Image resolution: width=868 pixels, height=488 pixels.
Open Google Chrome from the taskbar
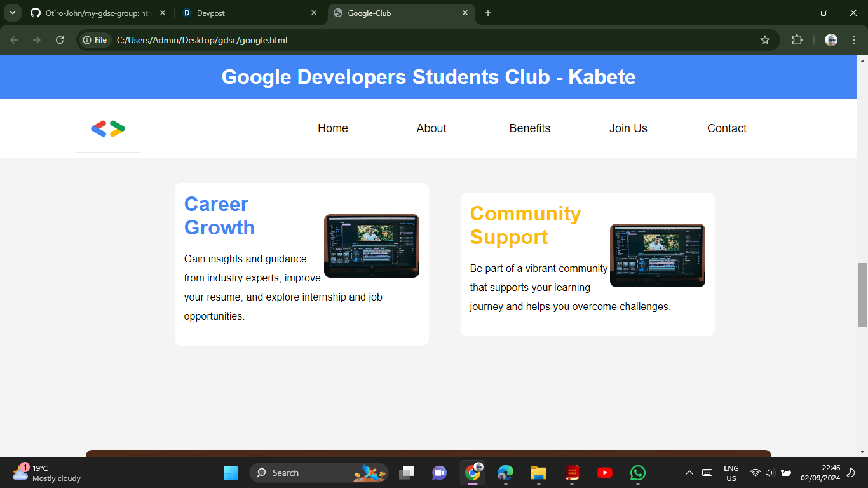473,473
